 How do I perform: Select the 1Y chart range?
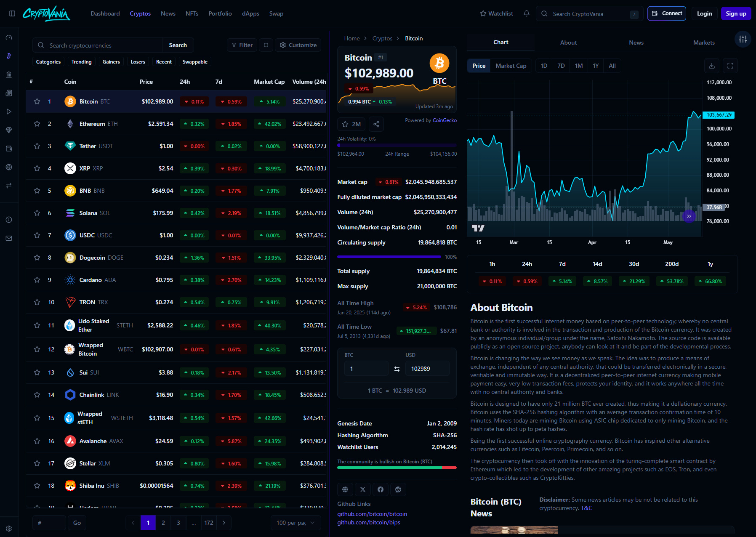click(596, 66)
